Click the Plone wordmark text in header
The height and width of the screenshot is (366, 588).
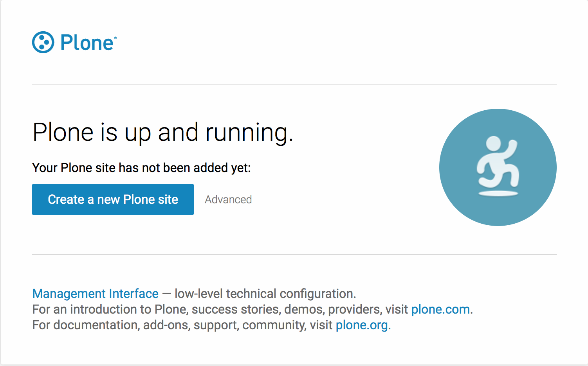[87, 43]
